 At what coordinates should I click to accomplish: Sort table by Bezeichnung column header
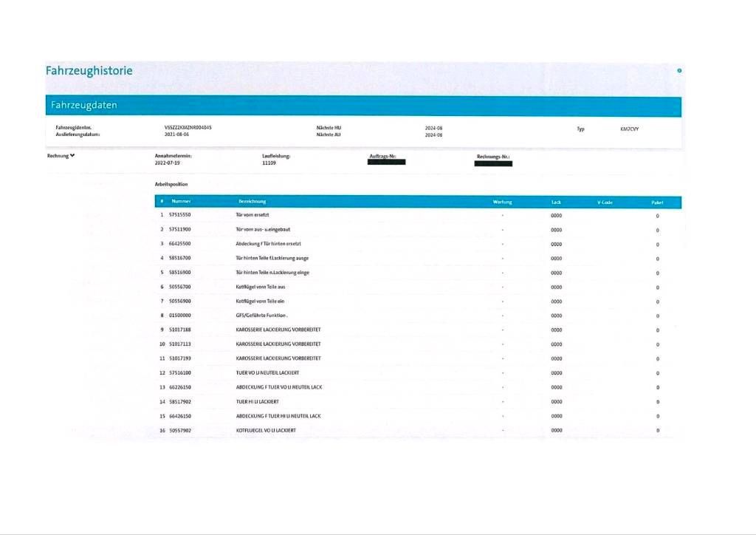pos(252,201)
